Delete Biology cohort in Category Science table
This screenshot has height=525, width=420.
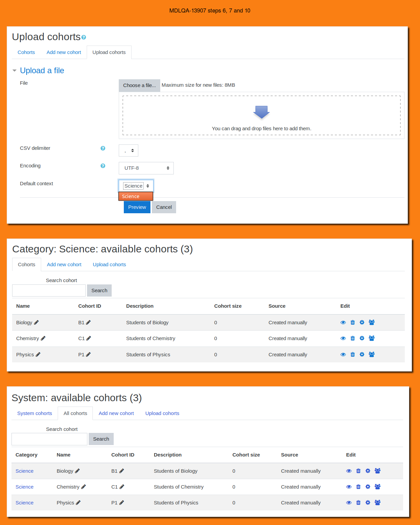[353, 323]
